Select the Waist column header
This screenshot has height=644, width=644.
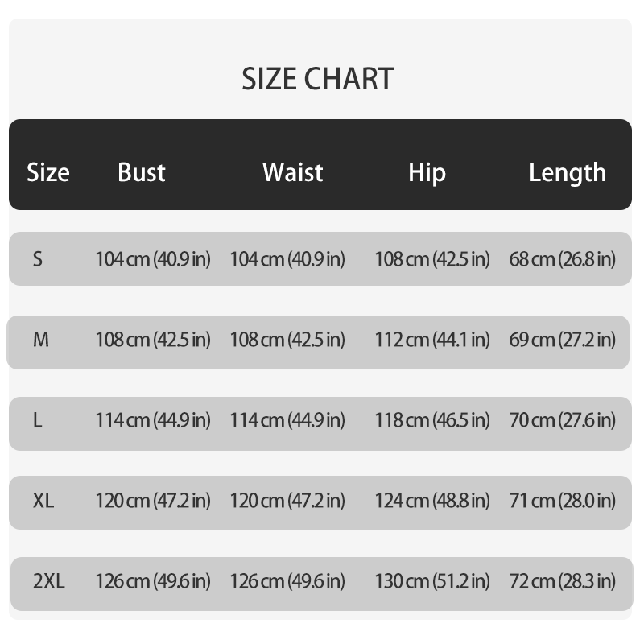click(292, 172)
